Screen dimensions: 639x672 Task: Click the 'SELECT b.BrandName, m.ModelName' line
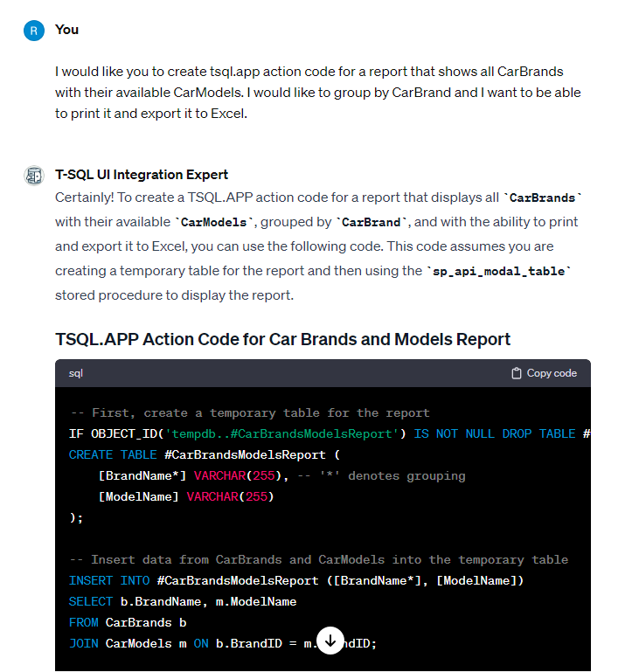click(x=183, y=602)
